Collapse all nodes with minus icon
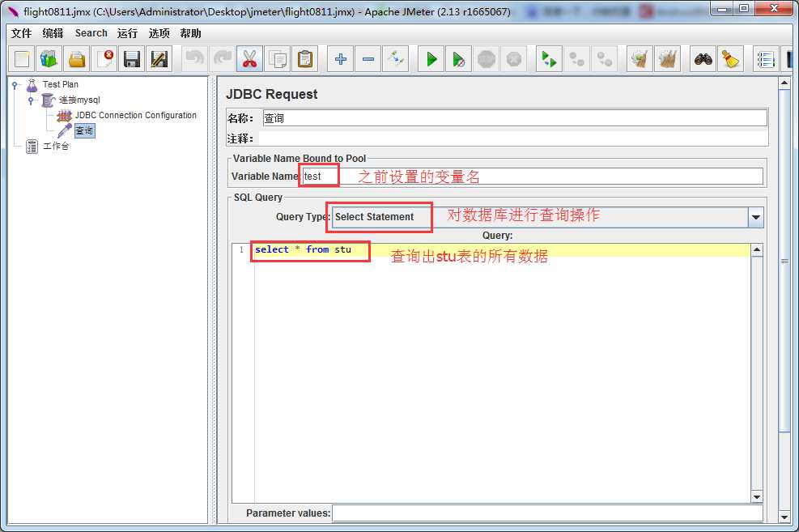The image size is (799, 532). click(x=368, y=60)
